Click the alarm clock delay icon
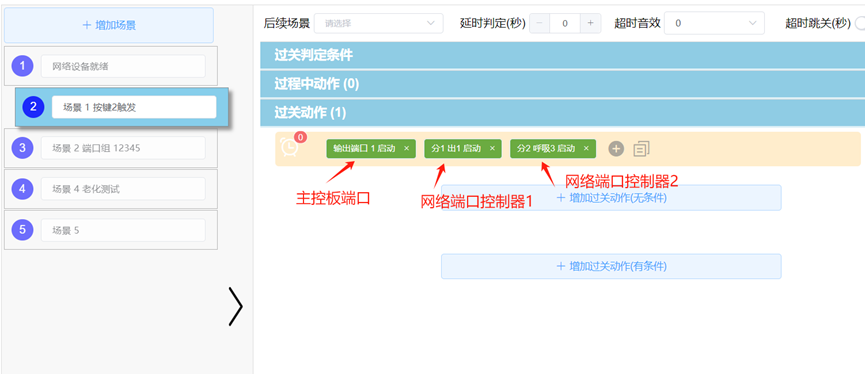865x374 pixels. tap(289, 147)
